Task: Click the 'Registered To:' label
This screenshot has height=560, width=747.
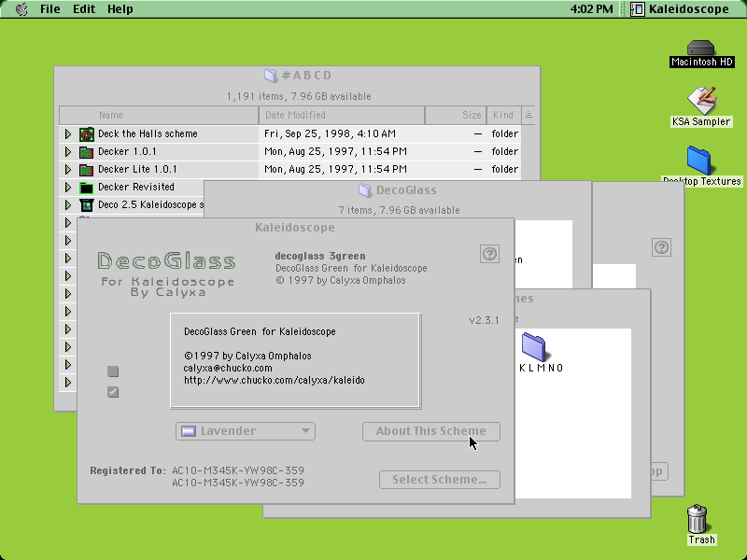Action: point(128,470)
